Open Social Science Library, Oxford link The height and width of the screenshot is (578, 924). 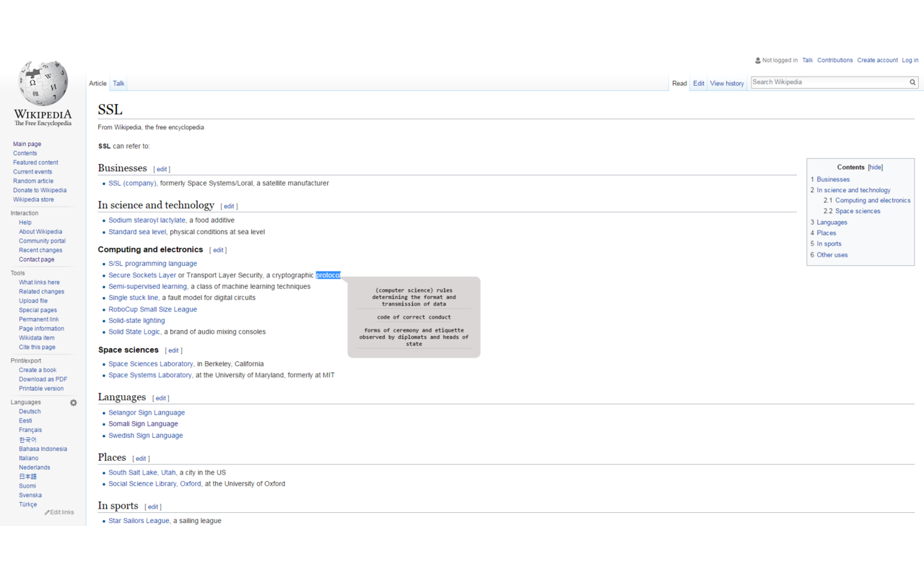[x=154, y=484]
